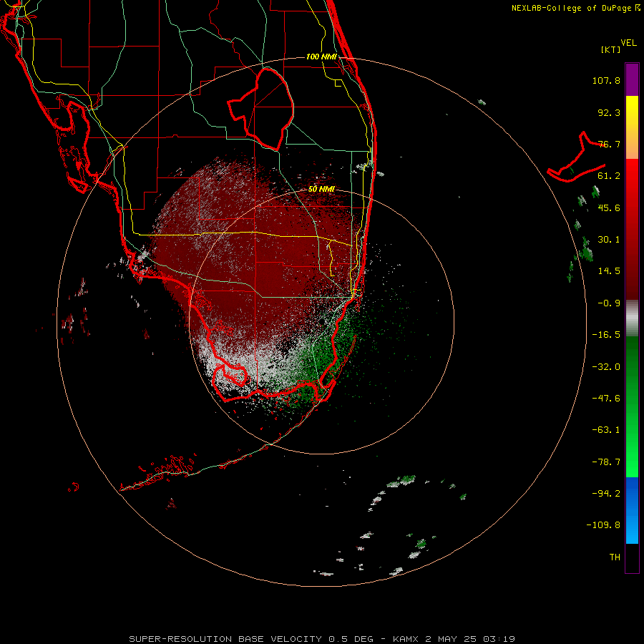The image size is (644, 644).
Task: Select the -32.0 legend value
Action: [606, 367]
